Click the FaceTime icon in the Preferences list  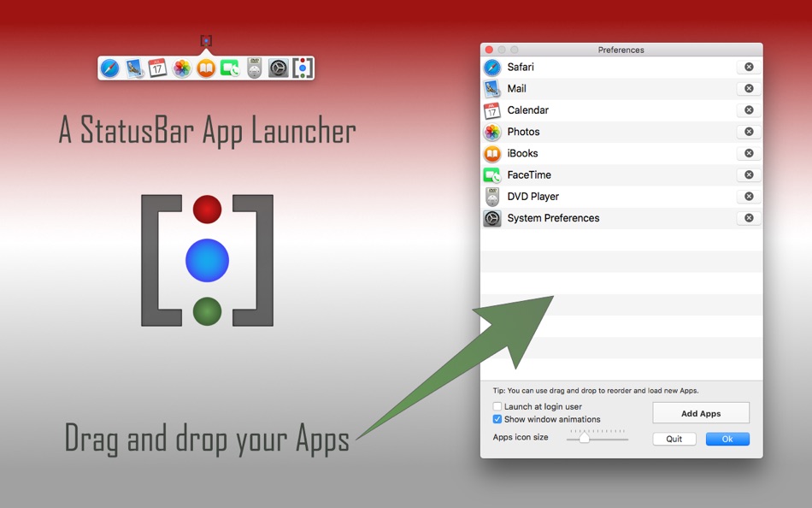point(493,174)
